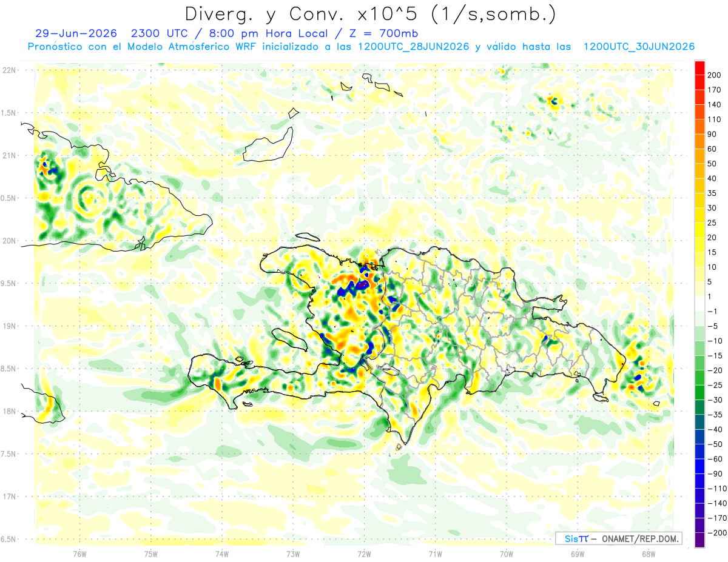This screenshot has height=562, width=728.
Task: Click the 74W longitude label
Action: pyautogui.click(x=222, y=554)
